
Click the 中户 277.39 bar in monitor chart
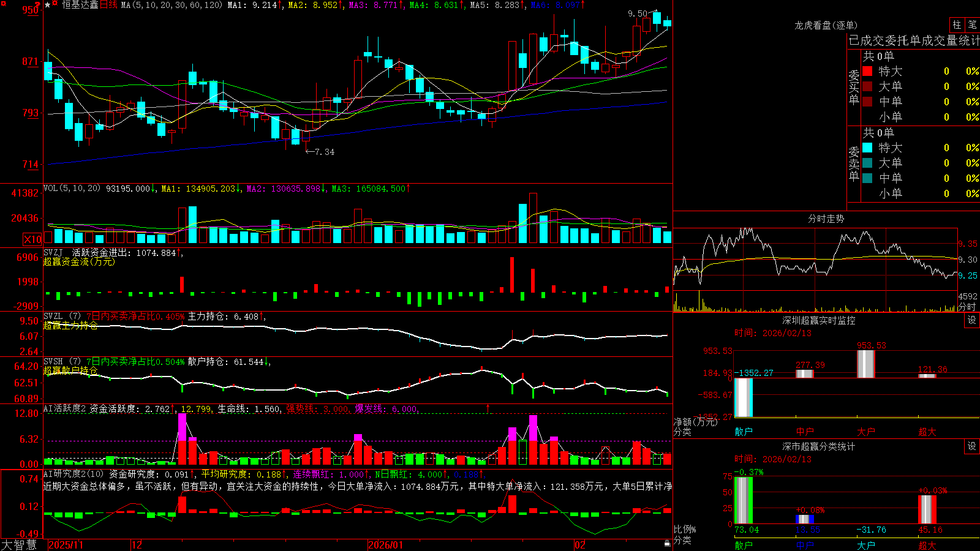click(805, 374)
